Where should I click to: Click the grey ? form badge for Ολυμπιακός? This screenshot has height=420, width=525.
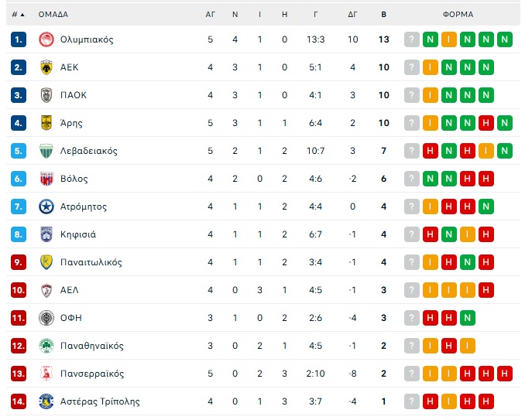coord(412,39)
